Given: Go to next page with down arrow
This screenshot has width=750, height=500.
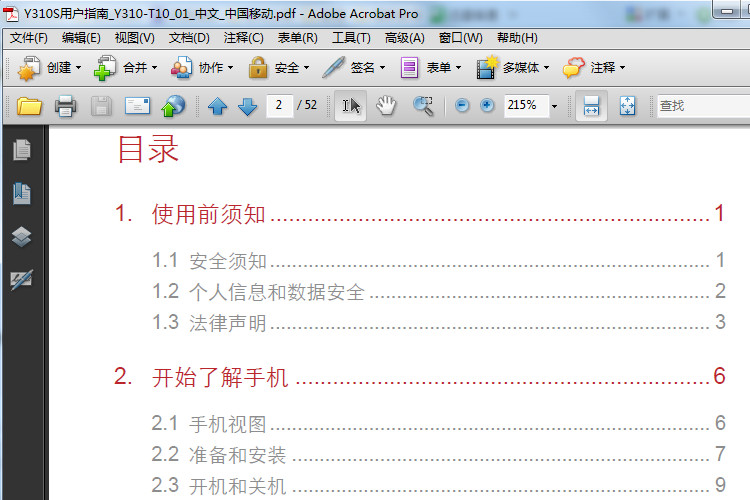Looking at the screenshot, I should point(247,106).
